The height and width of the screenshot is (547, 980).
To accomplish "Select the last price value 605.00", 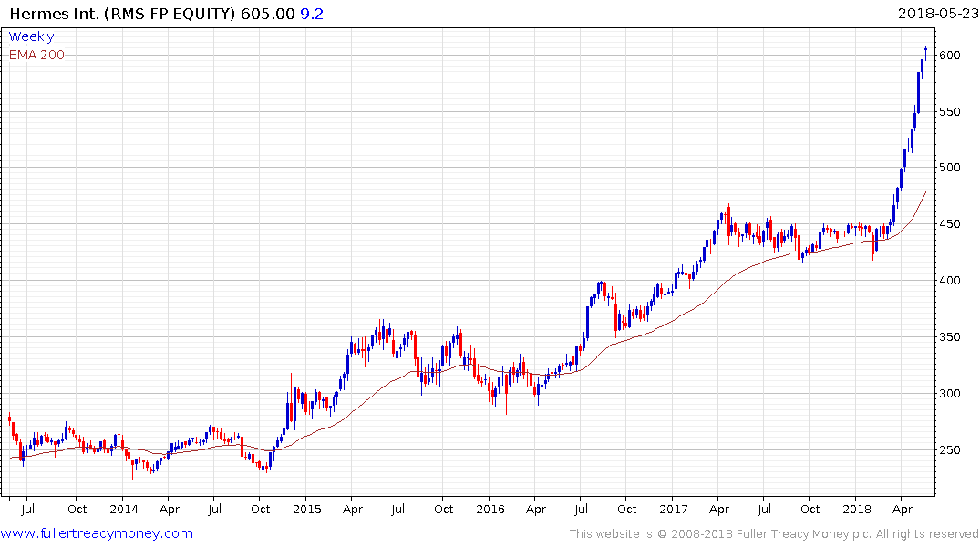I will (x=267, y=14).
